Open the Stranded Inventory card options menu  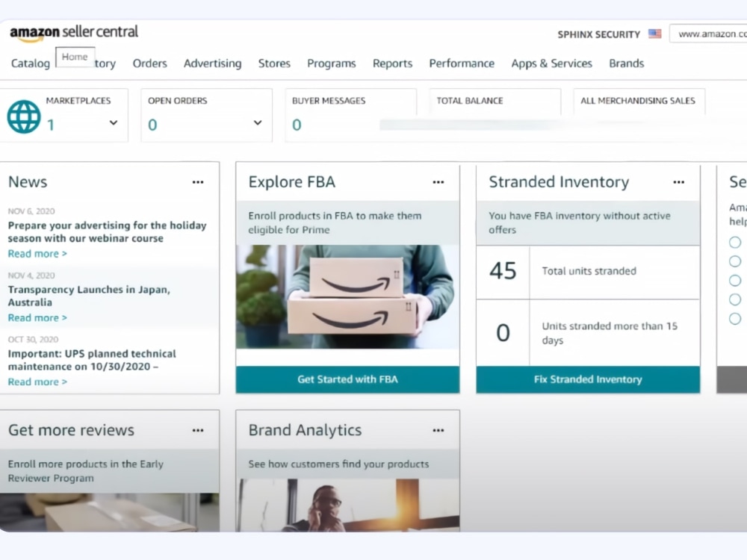point(679,182)
